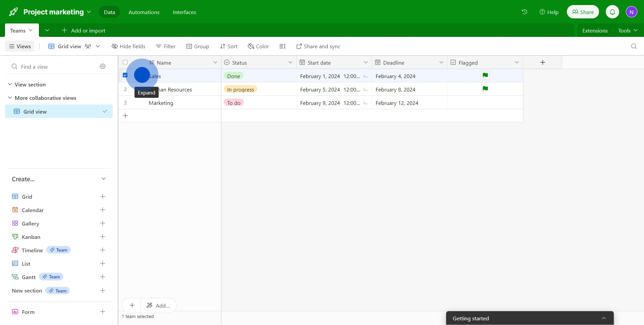
Task: Toggle select-all checkbox in header
Action: click(125, 62)
